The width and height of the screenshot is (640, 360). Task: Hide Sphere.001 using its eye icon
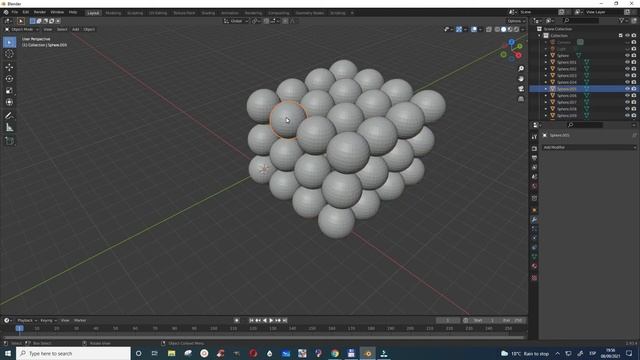(627, 62)
